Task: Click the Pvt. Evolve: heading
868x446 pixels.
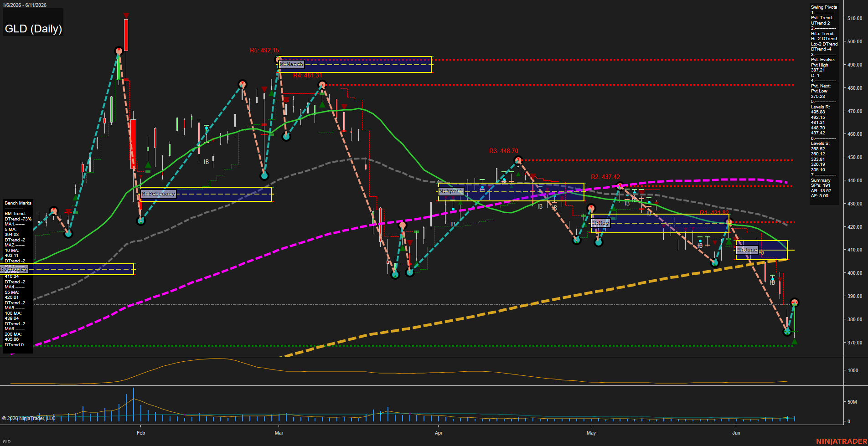Action: coord(823,60)
